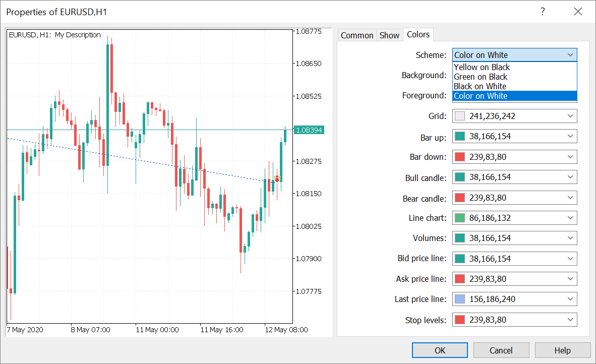Switch to the Common tab
The width and height of the screenshot is (596, 364).
(357, 35)
